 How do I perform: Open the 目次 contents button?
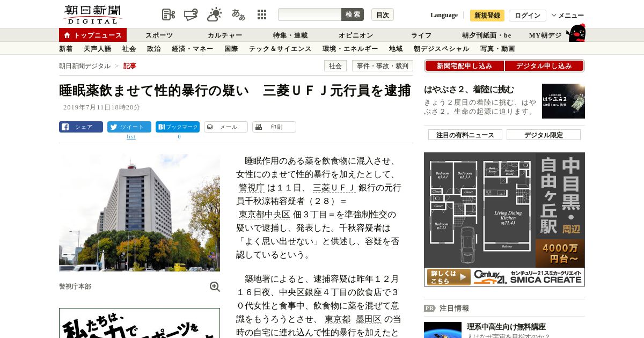[x=383, y=14]
